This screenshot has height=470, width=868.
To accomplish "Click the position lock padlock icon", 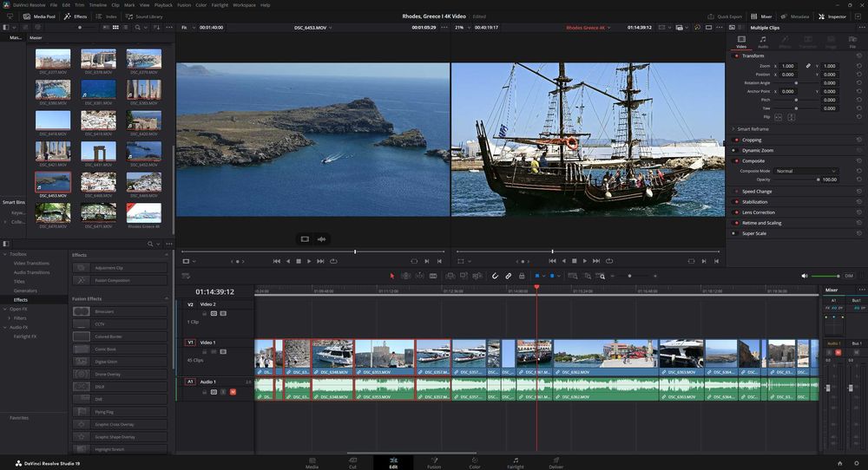I will (x=521, y=276).
